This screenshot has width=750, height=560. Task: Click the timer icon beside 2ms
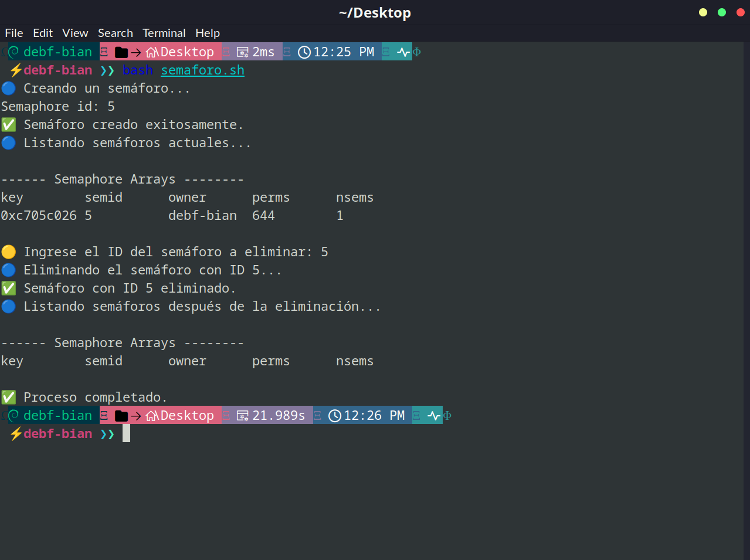coord(243,52)
